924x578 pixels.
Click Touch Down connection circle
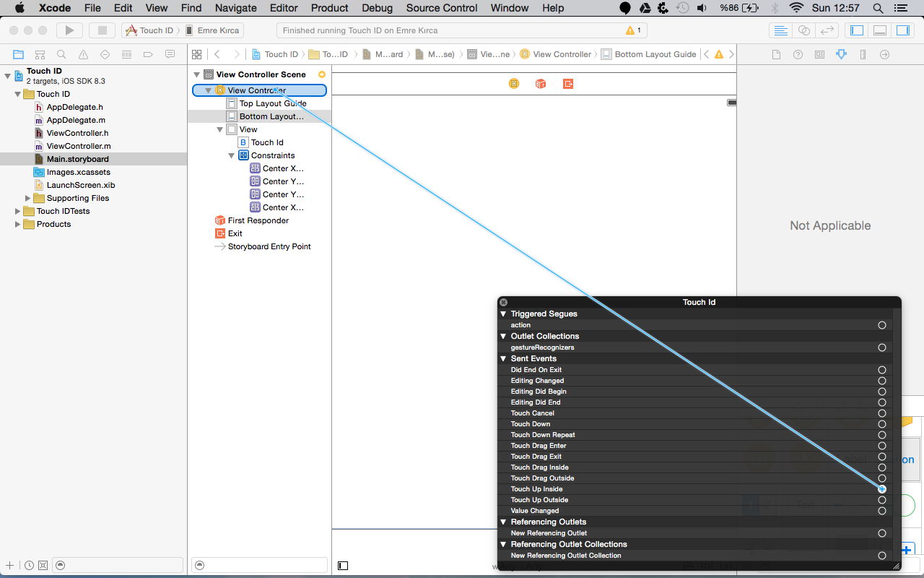click(x=882, y=424)
